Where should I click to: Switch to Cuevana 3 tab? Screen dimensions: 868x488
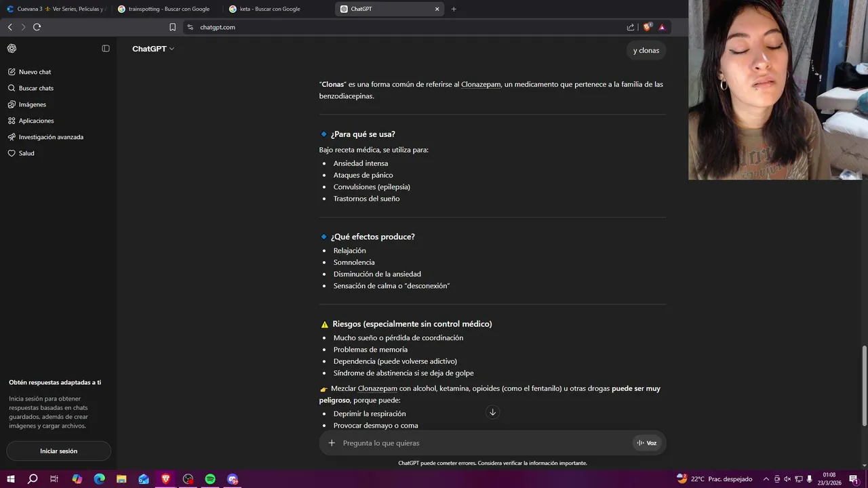pos(56,9)
